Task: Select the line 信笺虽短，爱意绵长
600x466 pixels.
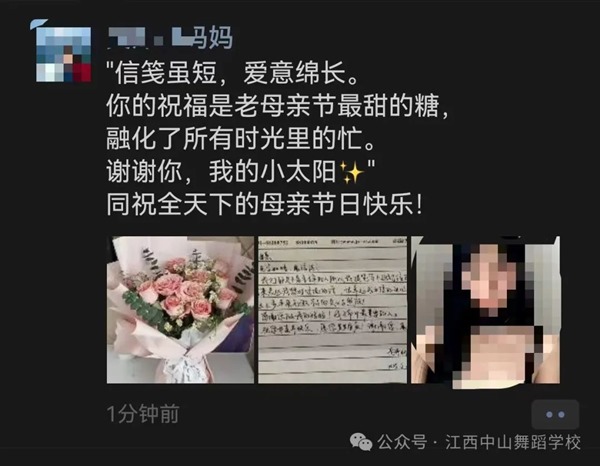Action: click(233, 73)
